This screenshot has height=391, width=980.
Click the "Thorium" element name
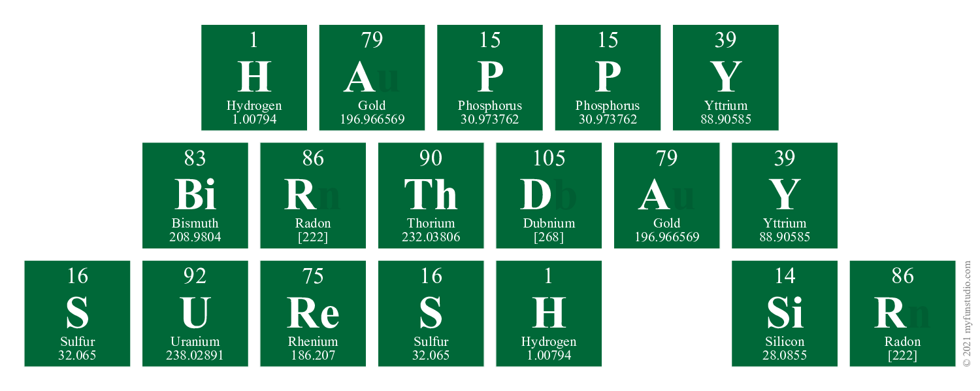coord(431,223)
